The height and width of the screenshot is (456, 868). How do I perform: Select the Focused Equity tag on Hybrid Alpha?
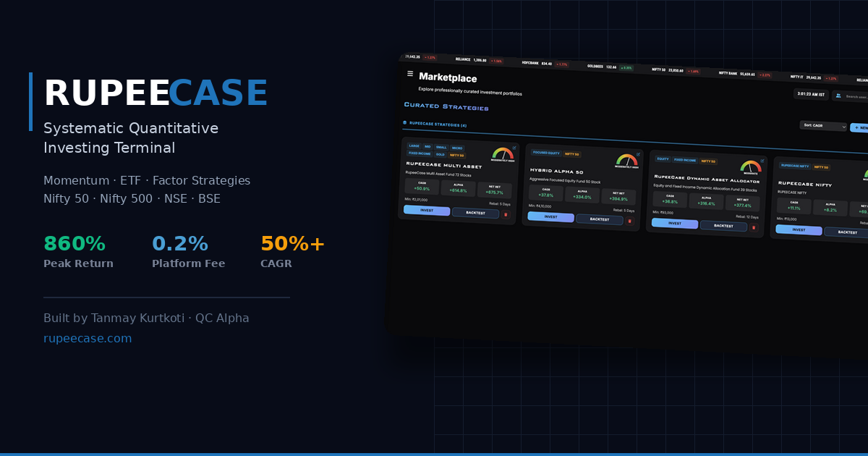[546, 153]
